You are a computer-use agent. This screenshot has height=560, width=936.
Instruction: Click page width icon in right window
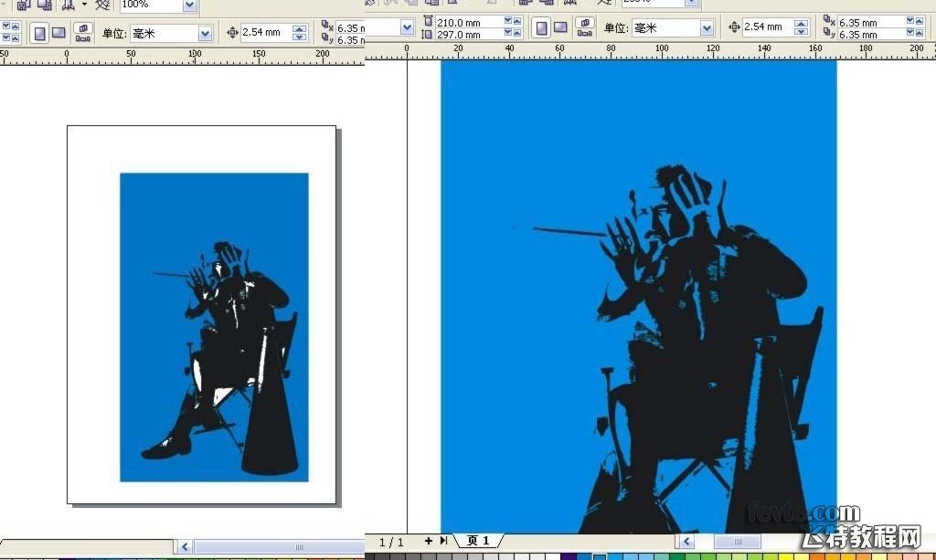tap(428, 22)
